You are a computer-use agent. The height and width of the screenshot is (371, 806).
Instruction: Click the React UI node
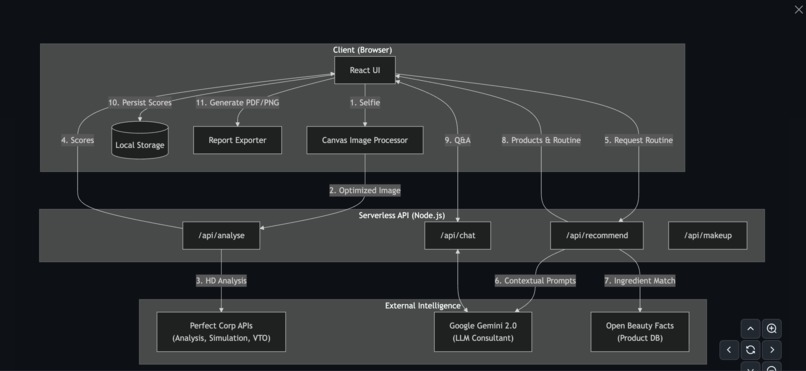[365, 70]
